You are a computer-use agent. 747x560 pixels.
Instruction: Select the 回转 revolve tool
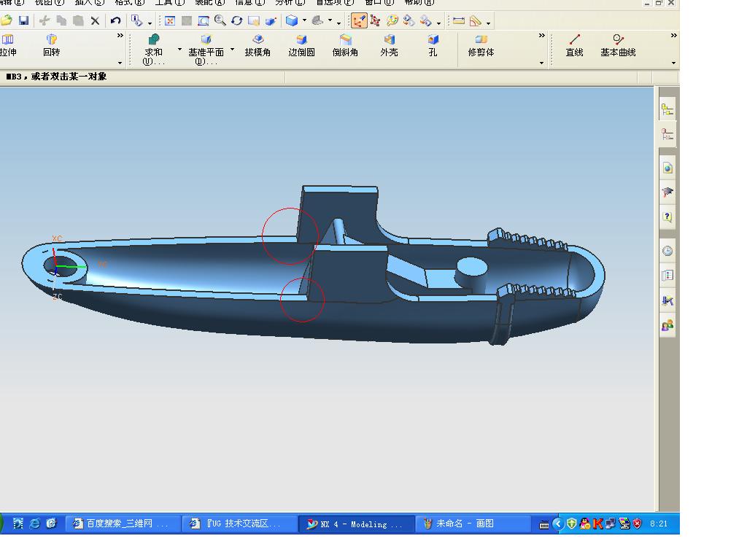(x=52, y=46)
